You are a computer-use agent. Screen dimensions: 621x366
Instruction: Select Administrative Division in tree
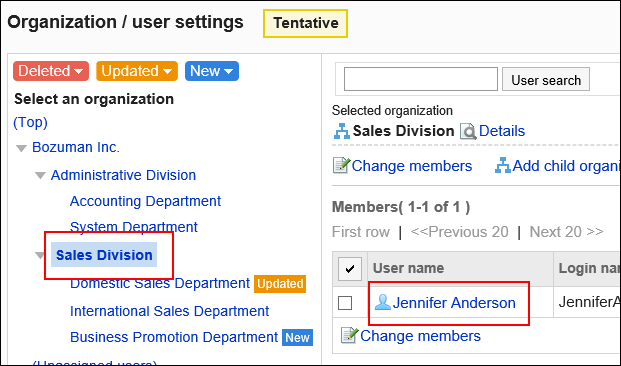(x=123, y=175)
